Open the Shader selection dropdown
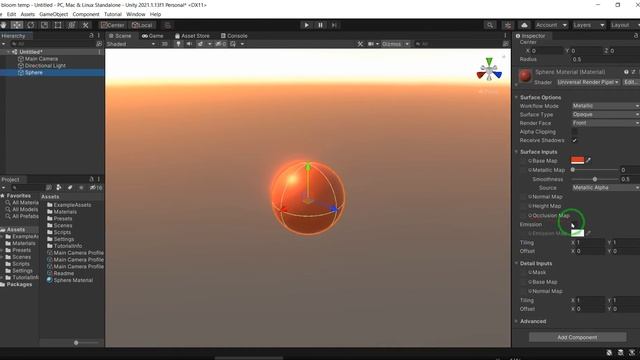 click(x=588, y=82)
